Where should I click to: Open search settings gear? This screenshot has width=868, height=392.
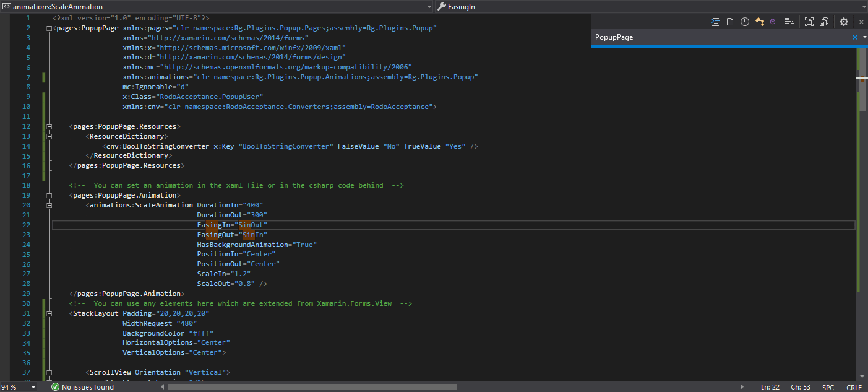click(844, 22)
